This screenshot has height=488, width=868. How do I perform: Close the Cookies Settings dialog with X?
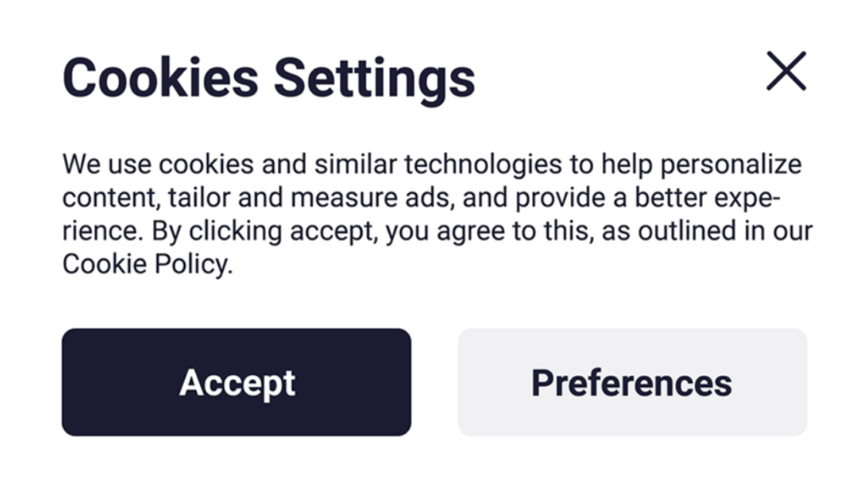pos(786,71)
